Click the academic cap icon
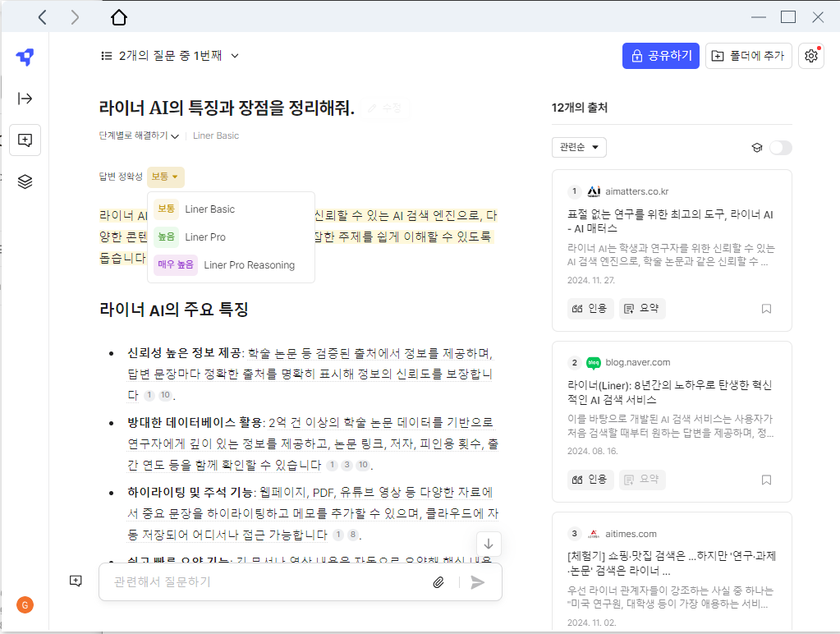This screenshot has width=840, height=634. tap(757, 147)
